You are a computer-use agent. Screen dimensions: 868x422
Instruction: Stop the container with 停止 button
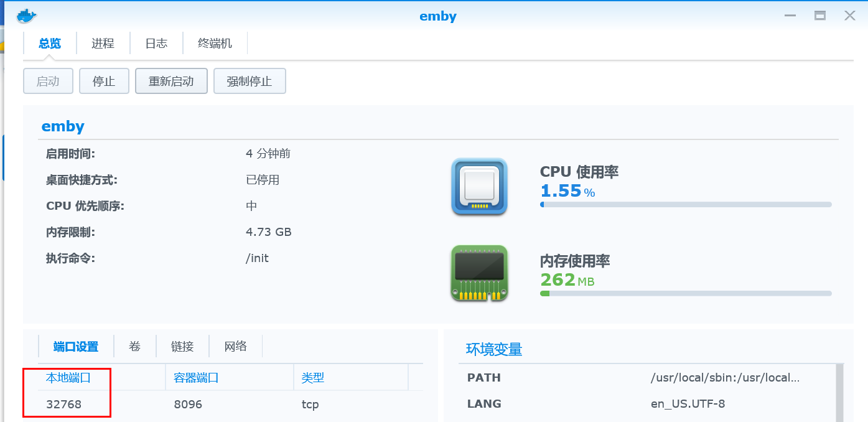[x=104, y=81]
